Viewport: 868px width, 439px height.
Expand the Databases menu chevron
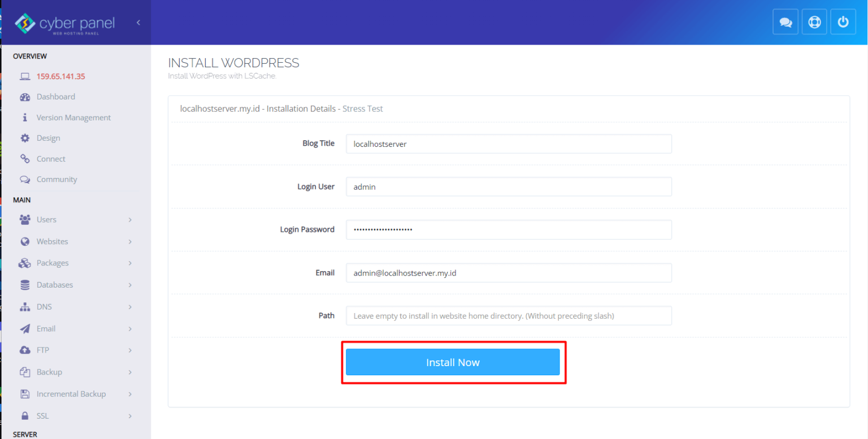pyautogui.click(x=130, y=285)
